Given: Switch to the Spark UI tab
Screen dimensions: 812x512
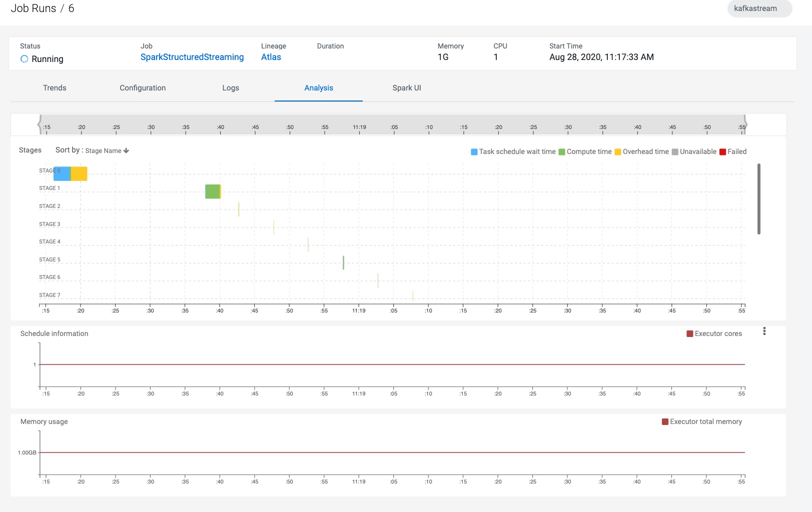Looking at the screenshot, I should pos(406,87).
